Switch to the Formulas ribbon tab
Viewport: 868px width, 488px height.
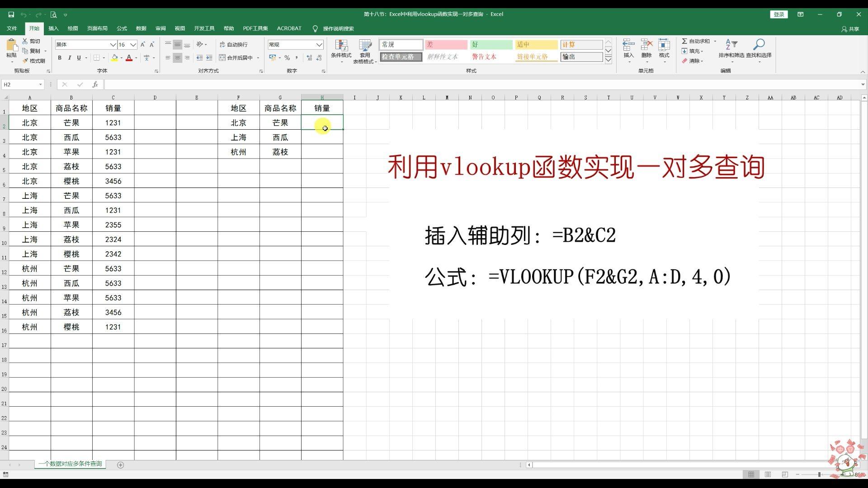(122, 28)
